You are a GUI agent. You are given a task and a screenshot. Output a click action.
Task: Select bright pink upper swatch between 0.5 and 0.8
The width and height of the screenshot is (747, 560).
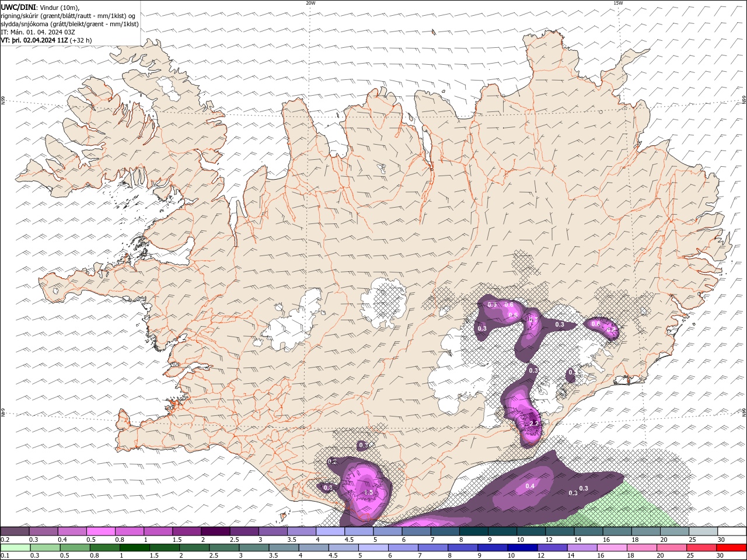point(101,531)
